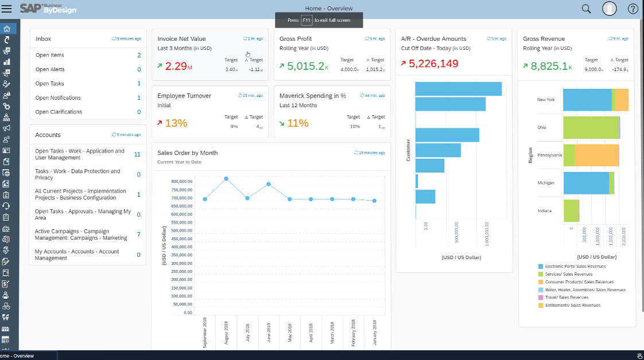This screenshot has width=644, height=360.
Task: Click the longest A/R overdue customer bar
Action: (459, 89)
